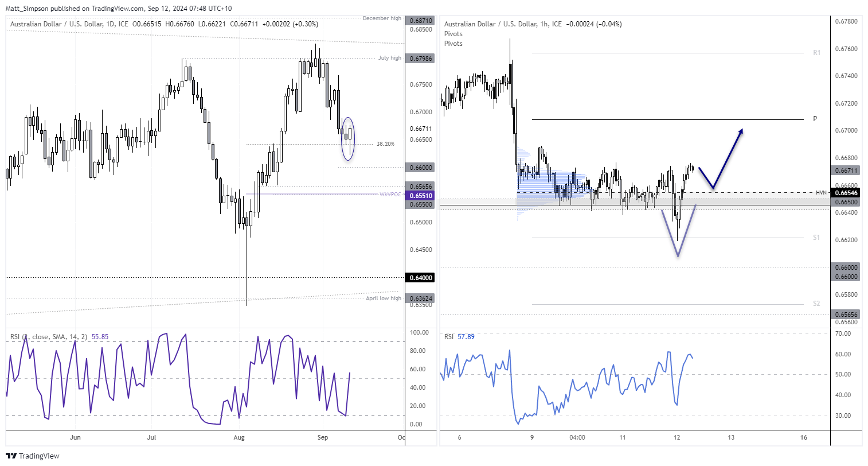Select the S1 pivot label

pos(816,238)
